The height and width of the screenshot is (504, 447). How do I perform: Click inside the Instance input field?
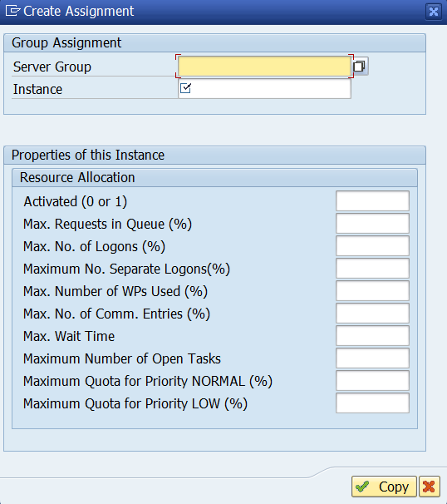[264, 89]
